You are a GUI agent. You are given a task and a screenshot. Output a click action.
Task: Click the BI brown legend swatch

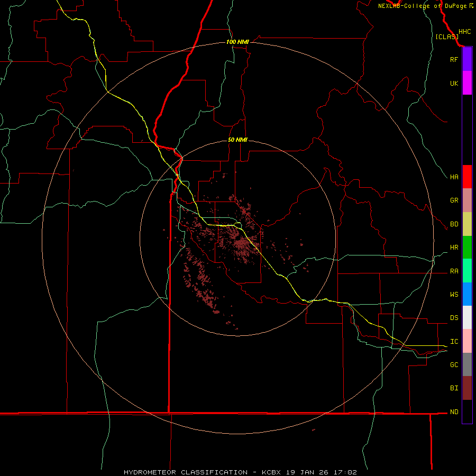click(x=467, y=388)
